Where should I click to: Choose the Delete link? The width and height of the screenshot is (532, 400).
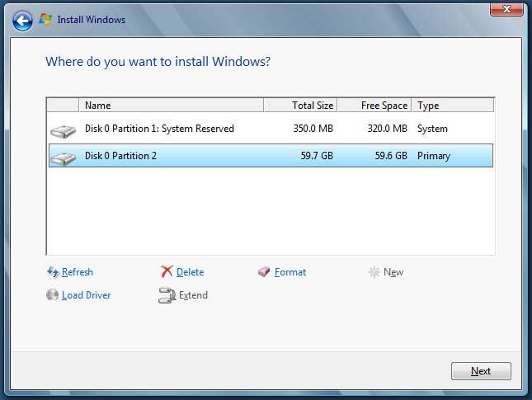click(190, 272)
